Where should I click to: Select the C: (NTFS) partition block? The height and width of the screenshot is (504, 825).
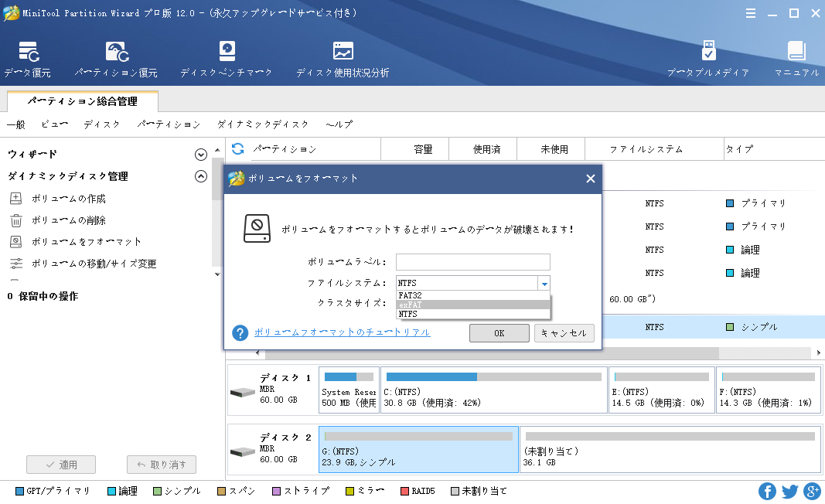[494, 390]
